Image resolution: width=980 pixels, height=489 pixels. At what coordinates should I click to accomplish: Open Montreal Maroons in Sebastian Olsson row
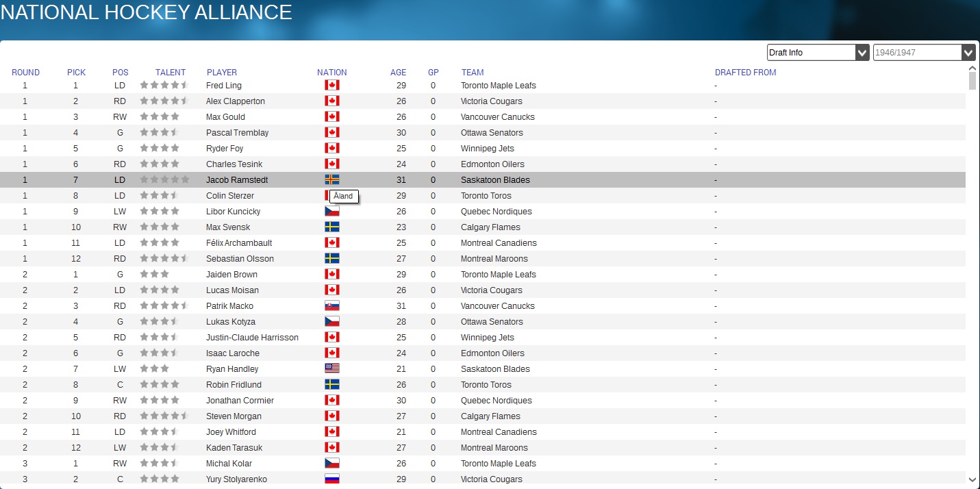click(x=494, y=259)
